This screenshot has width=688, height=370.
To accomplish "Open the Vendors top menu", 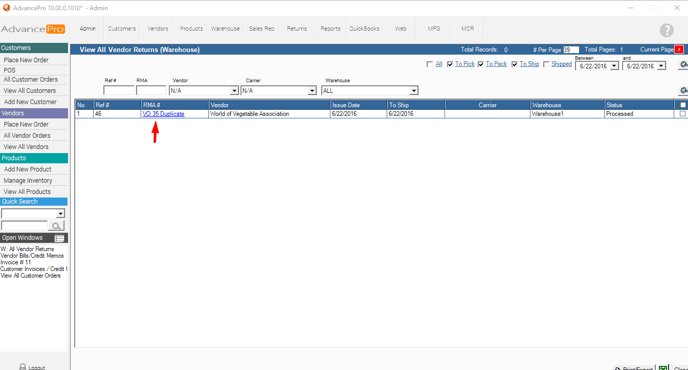I will click(x=157, y=29).
